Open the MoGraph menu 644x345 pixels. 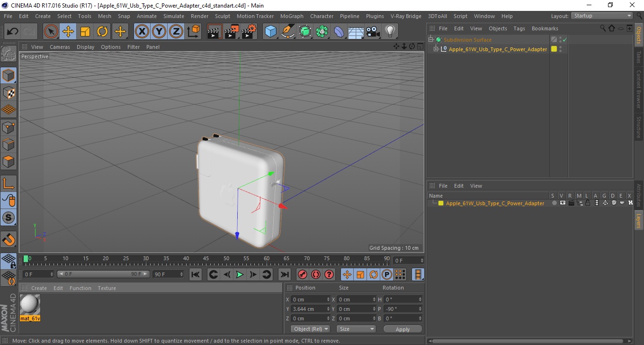(x=292, y=16)
